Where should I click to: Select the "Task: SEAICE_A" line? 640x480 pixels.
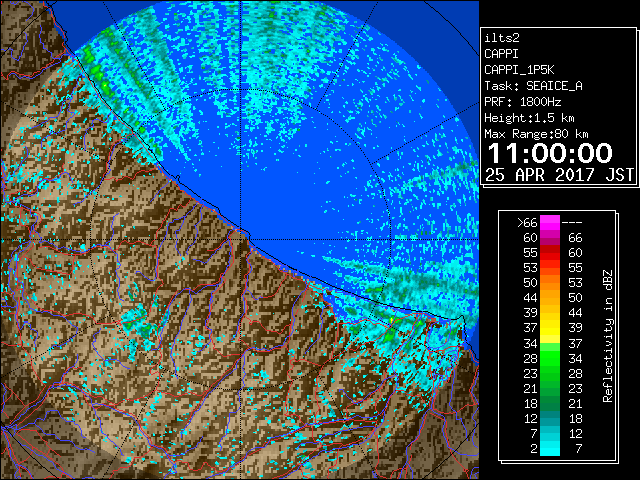533,86
